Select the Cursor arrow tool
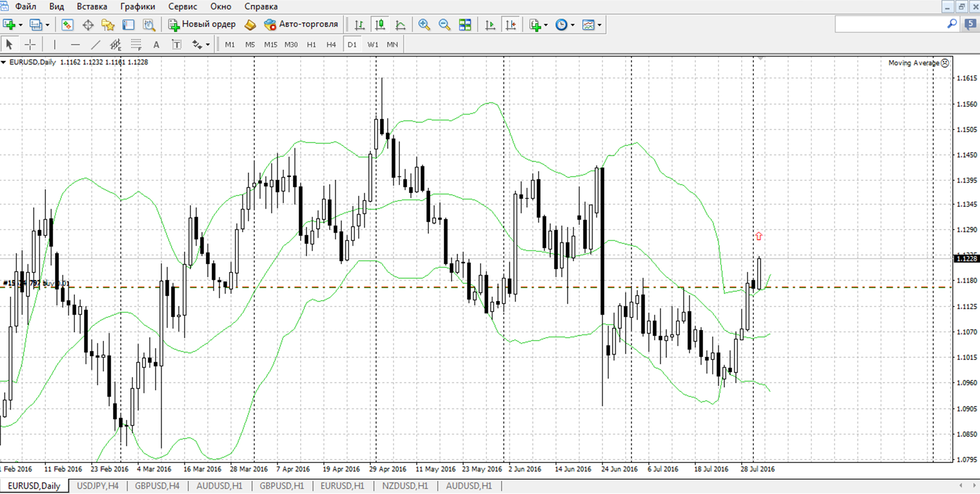 9,45
